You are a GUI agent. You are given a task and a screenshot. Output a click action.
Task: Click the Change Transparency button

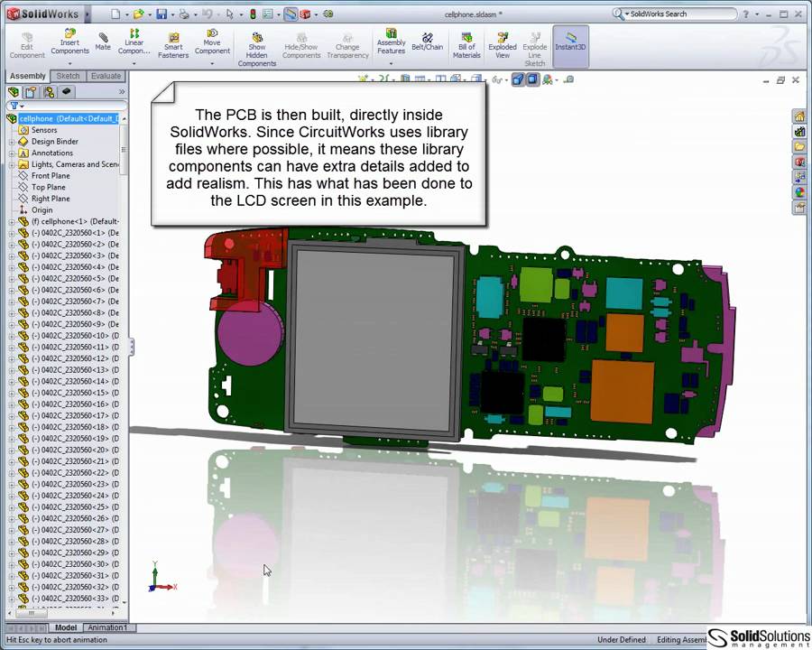[347, 45]
